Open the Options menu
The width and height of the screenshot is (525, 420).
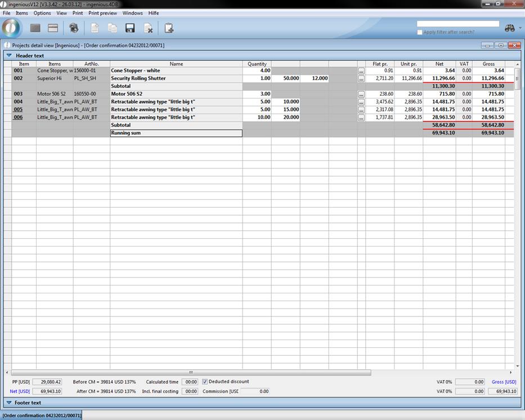click(42, 13)
